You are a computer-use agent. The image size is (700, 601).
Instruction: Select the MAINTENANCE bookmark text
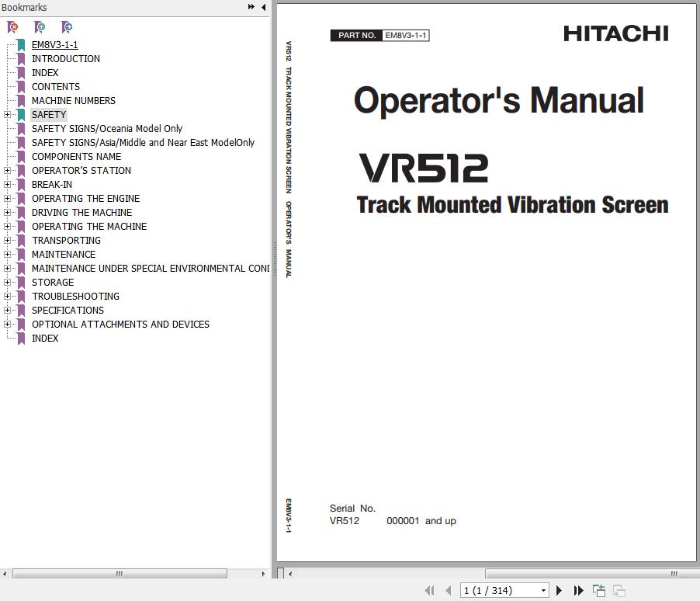64,254
